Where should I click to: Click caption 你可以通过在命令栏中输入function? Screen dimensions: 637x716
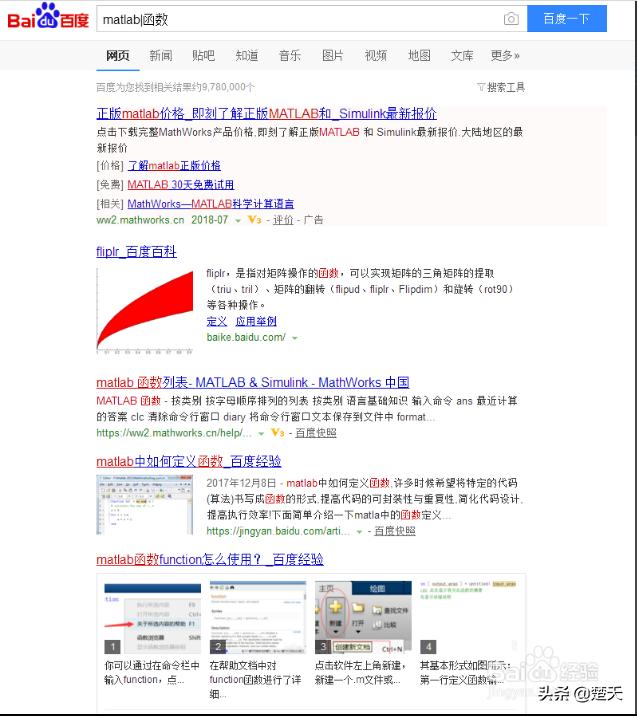coord(152,673)
